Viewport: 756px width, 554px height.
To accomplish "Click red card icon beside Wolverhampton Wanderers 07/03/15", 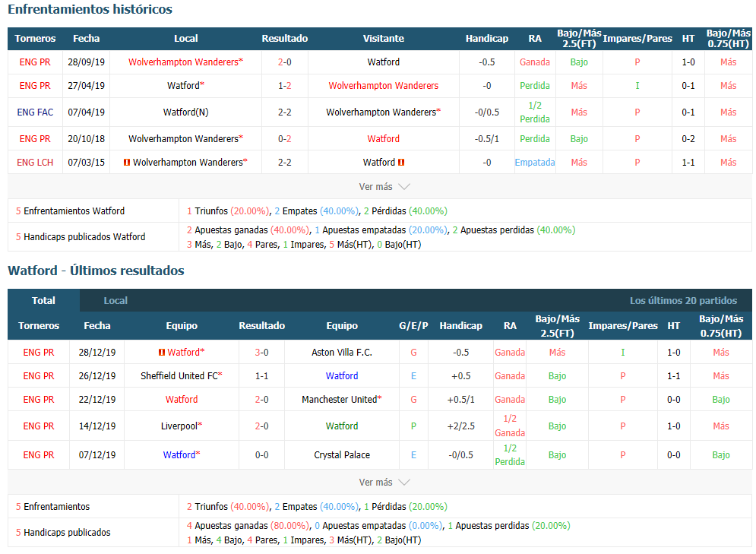I will [x=127, y=163].
